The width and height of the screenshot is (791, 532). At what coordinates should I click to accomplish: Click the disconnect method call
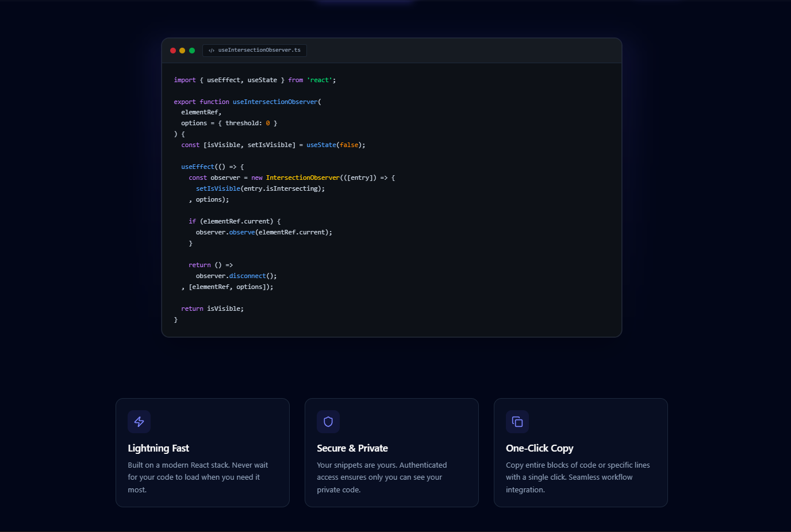pyautogui.click(x=247, y=275)
